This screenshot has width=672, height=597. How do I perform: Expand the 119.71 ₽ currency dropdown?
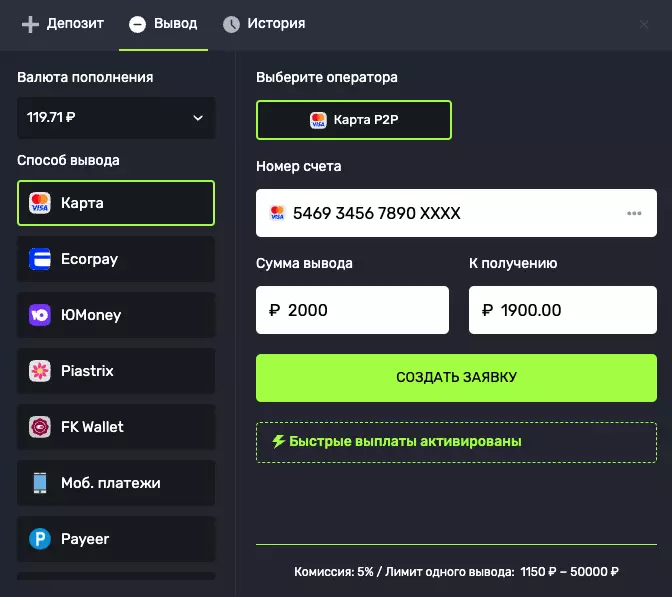pos(116,117)
